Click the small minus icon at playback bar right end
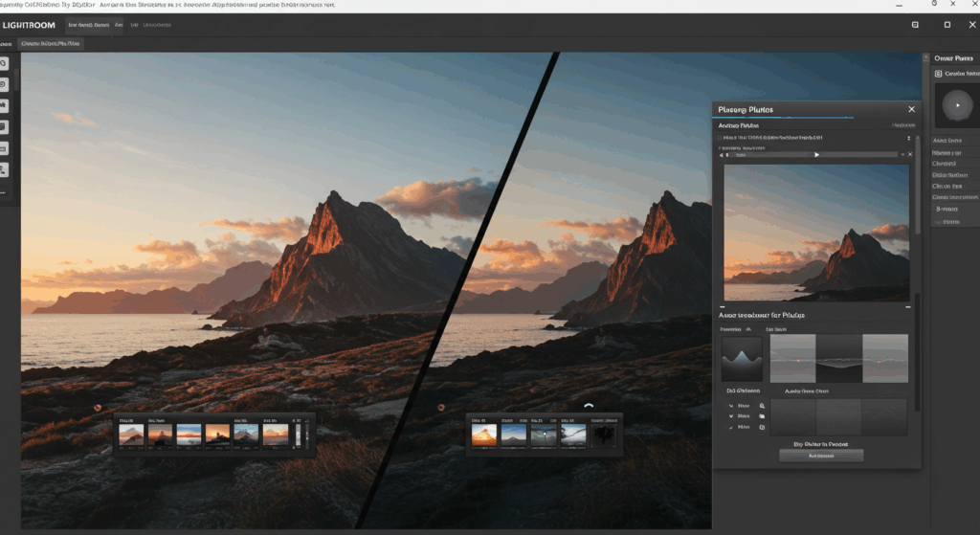The image size is (980, 535). [x=902, y=154]
